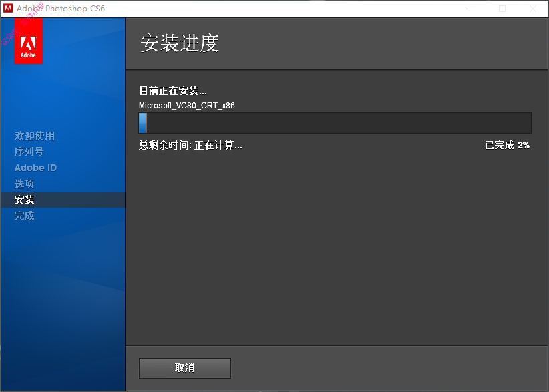Select the Adobe ID step in the sidebar
The width and height of the screenshot is (549, 392).
click(x=35, y=168)
